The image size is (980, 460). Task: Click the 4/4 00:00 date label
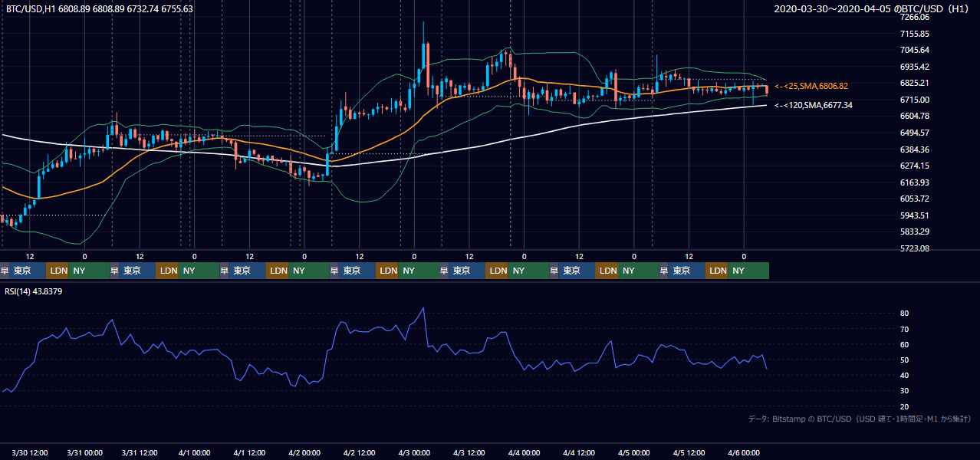[525, 452]
